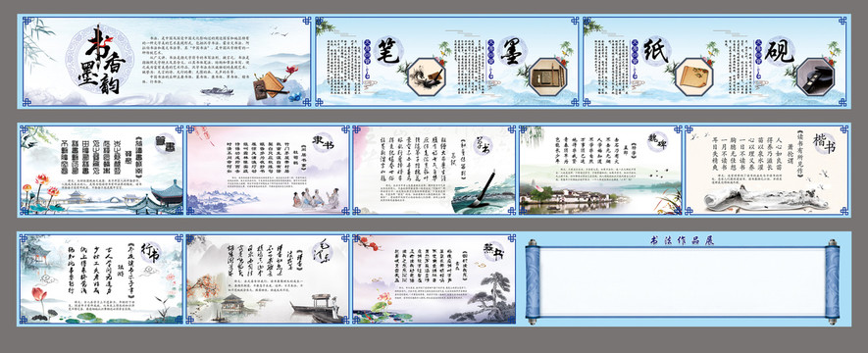
Task: Click the 书法作品展 heading
Action: (682, 240)
